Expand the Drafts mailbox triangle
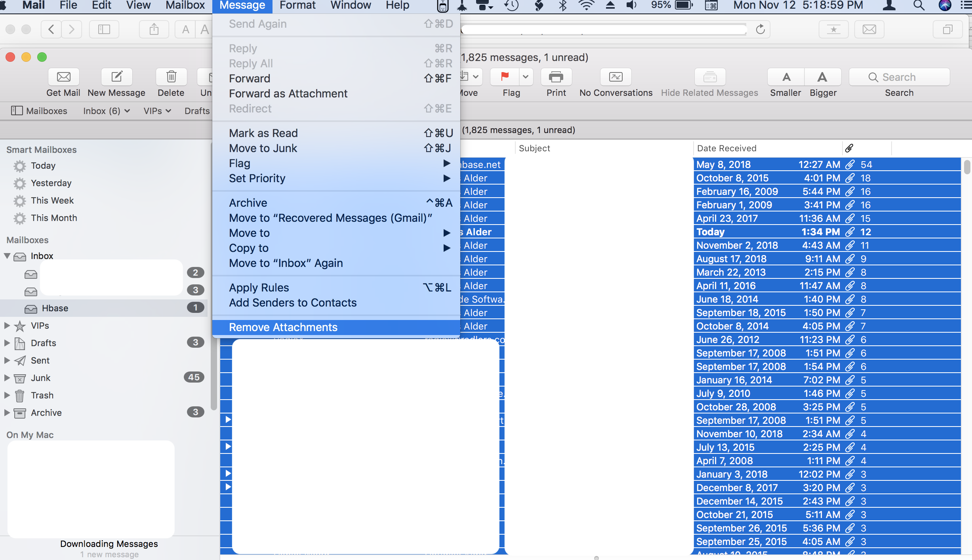 [x=6, y=343]
